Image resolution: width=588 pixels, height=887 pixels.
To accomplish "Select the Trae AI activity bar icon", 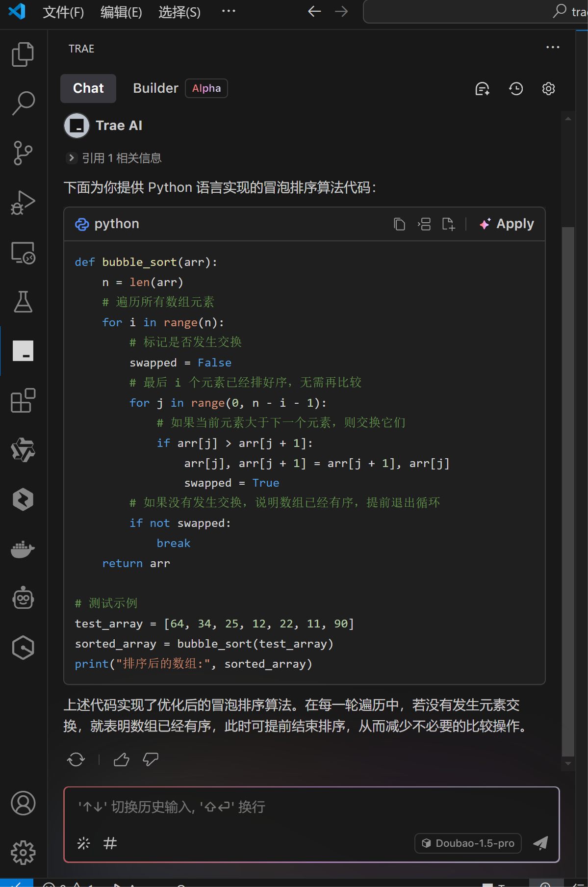I will click(x=23, y=351).
